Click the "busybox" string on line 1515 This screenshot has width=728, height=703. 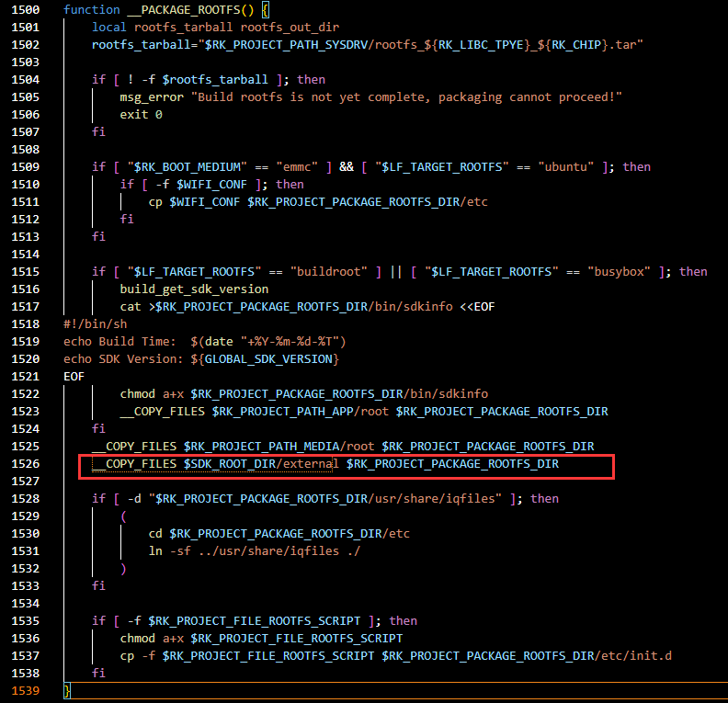pyautogui.click(x=619, y=272)
